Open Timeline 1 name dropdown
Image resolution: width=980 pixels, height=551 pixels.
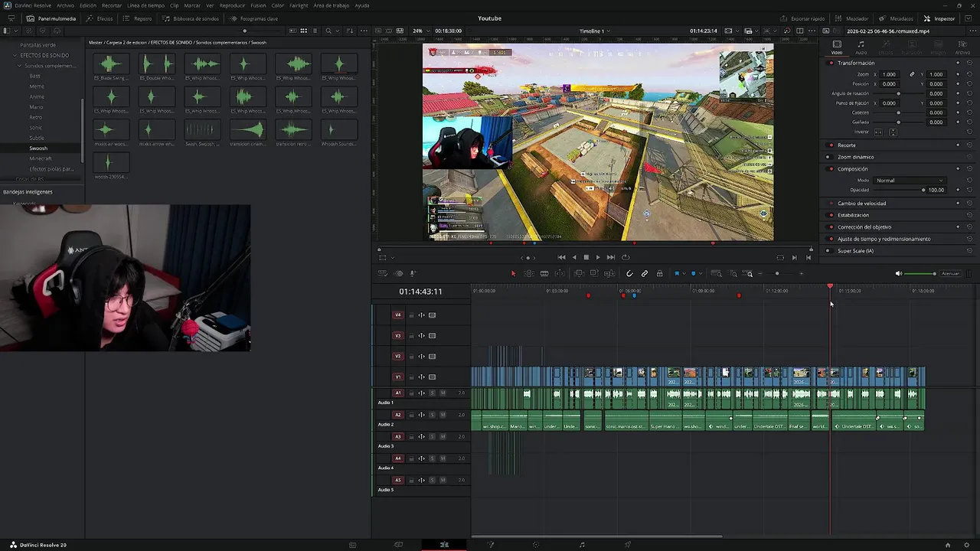coord(594,31)
